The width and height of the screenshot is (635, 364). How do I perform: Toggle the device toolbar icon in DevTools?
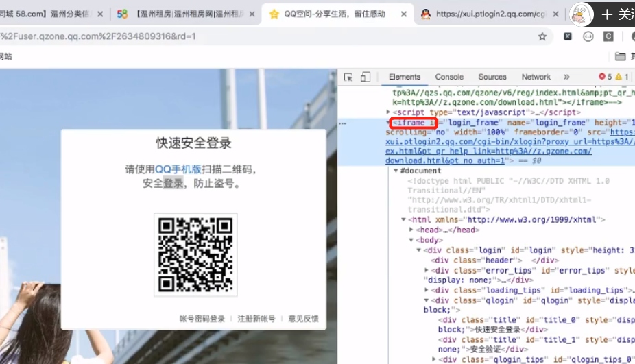coord(366,77)
